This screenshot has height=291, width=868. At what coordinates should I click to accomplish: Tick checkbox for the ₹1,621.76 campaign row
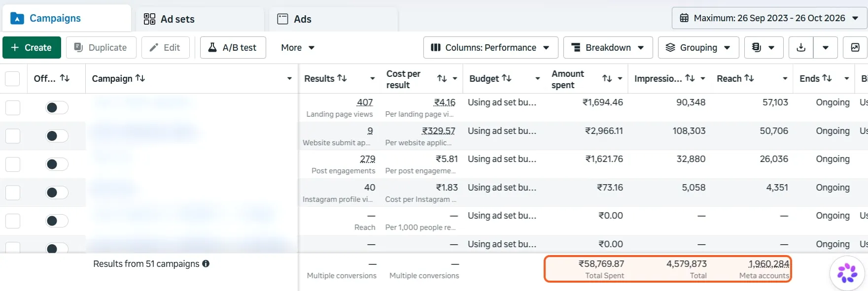(x=12, y=164)
